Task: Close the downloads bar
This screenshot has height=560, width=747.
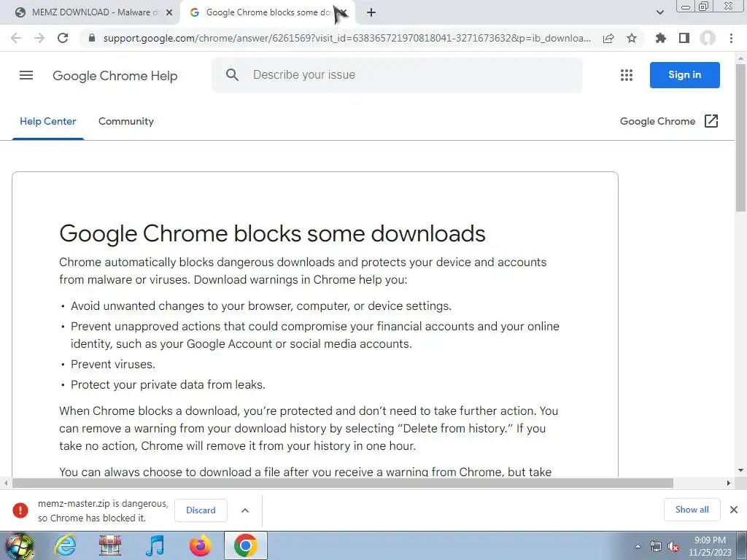Action: tap(734, 510)
